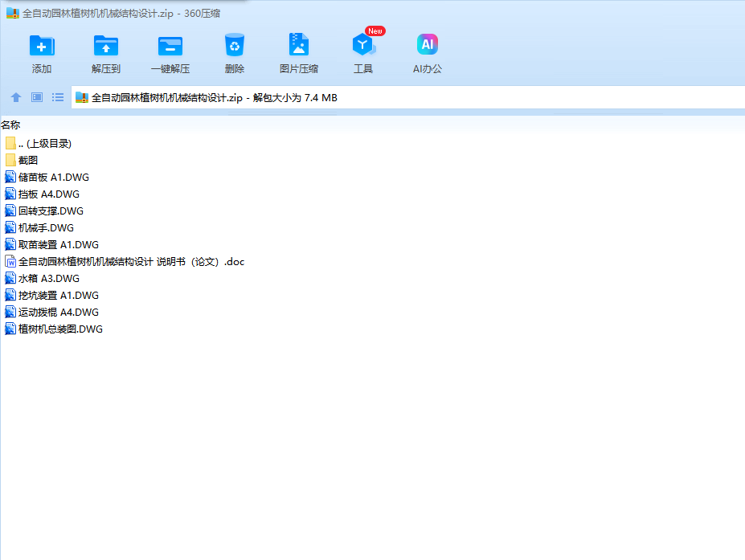The image size is (745, 560).
Task: Click the folder icon beside 截图
Action: click(10, 161)
